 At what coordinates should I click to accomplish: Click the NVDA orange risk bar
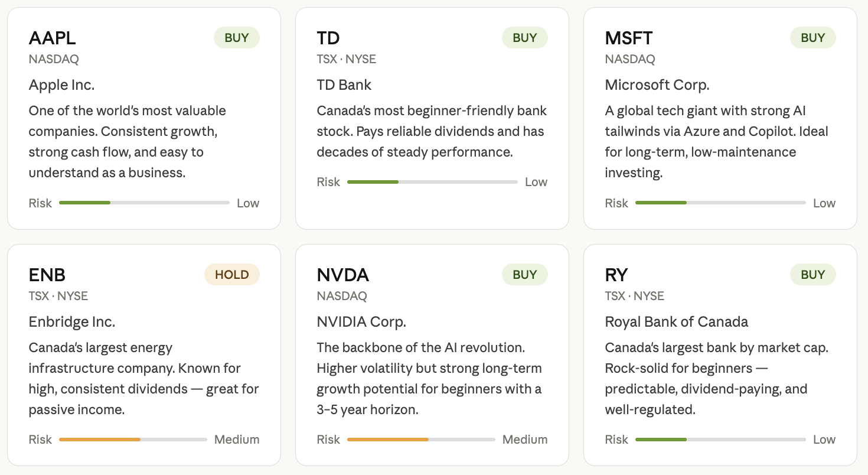(388, 440)
